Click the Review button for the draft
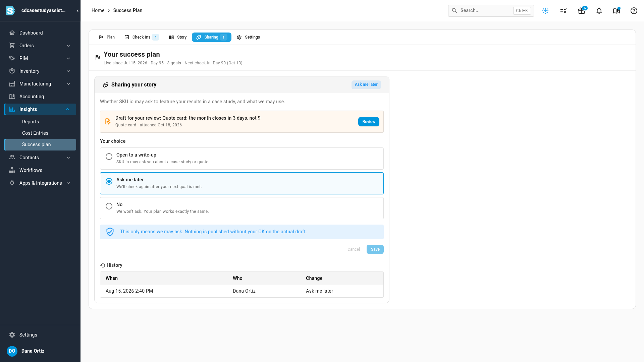The width and height of the screenshot is (644, 362). pos(369,122)
